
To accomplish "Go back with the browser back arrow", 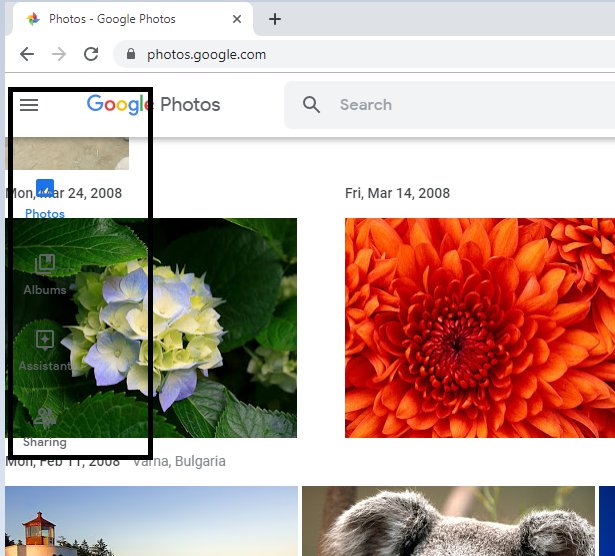I will pos(27,54).
